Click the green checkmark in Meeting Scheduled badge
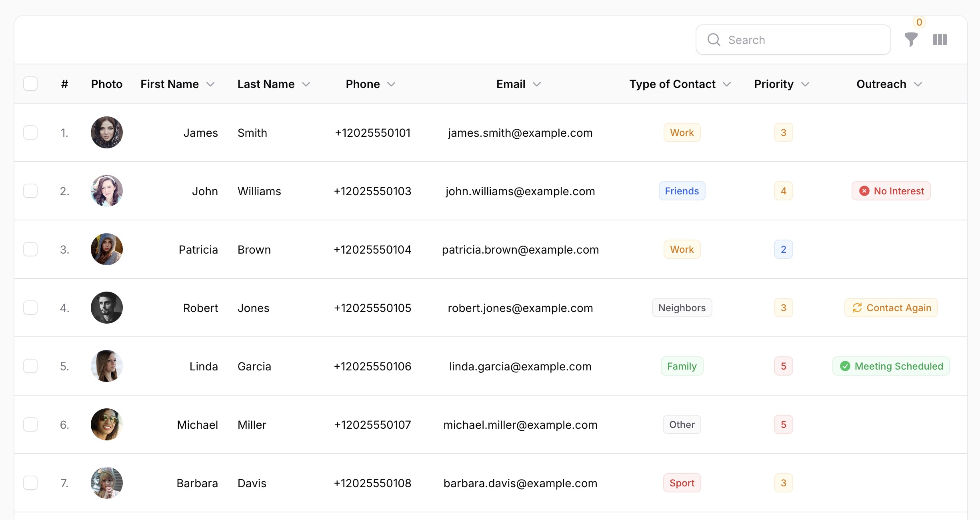 845,366
